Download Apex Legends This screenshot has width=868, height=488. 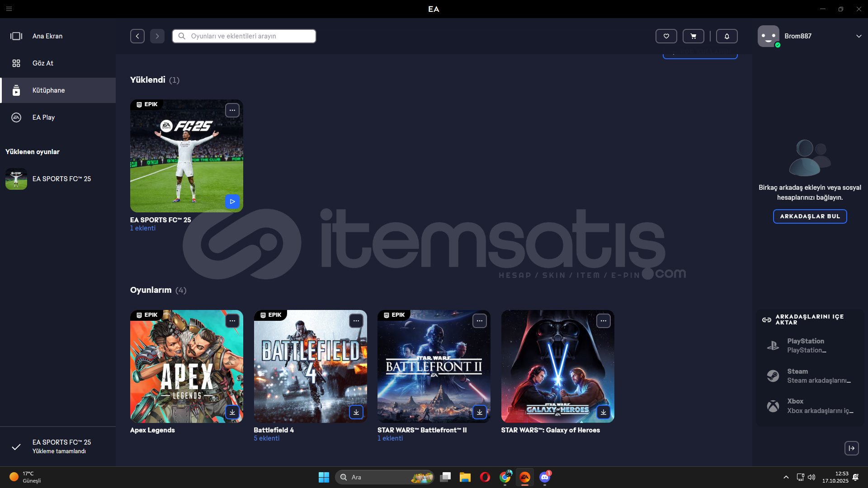point(232,412)
